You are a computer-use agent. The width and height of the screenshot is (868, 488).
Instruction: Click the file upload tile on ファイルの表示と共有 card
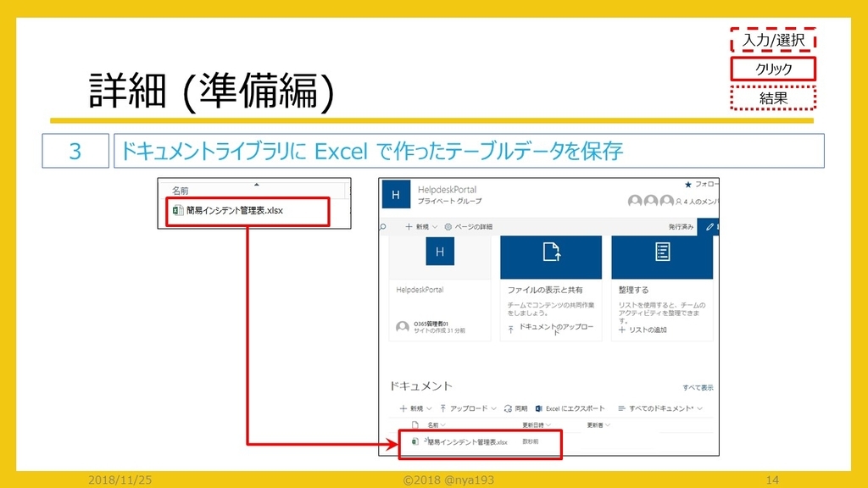point(551,258)
